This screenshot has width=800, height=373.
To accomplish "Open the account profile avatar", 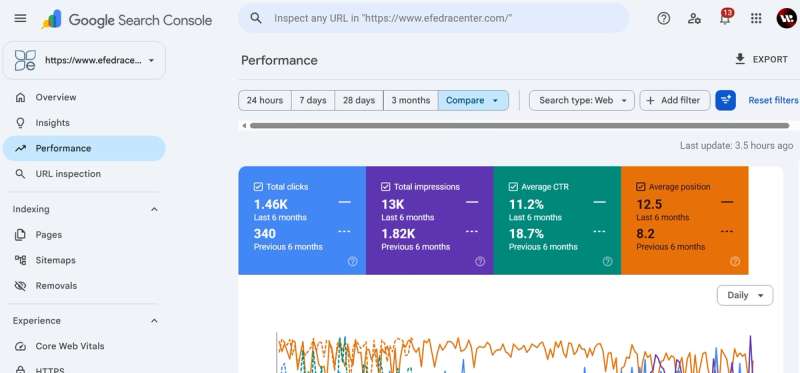I will (786, 19).
